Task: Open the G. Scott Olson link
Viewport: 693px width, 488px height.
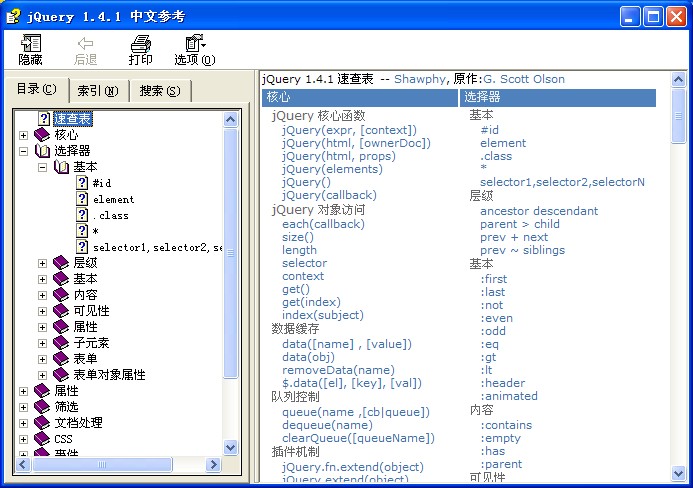Action: click(x=524, y=79)
